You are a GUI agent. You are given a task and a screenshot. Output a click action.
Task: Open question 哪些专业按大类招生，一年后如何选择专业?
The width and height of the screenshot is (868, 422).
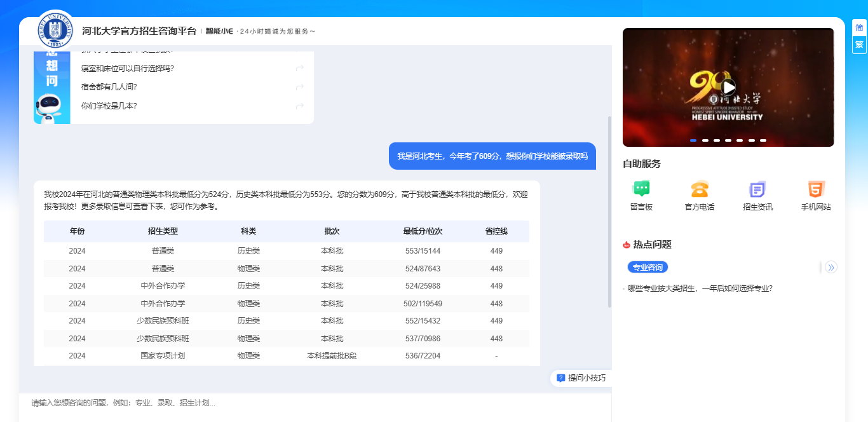coord(700,289)
